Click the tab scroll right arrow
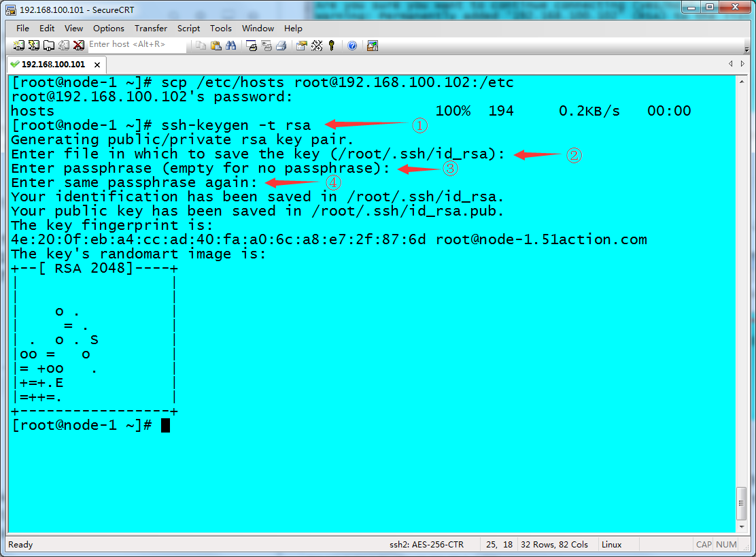This screenshot has width=756, height=557. pyautogui.click(x=742, y=64)
